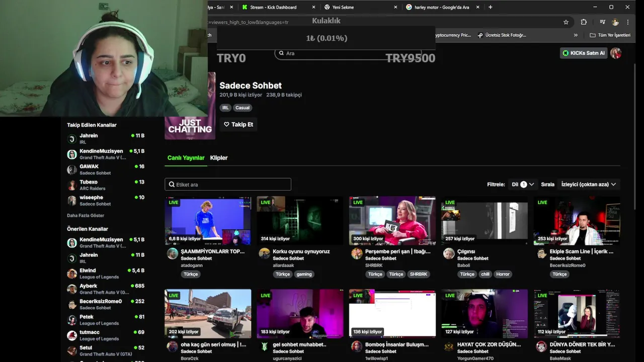The width and height of the screenshot is (644, 362).
Task: Click the KICKs Satın Al button
Action: click(x=584, y=53)
